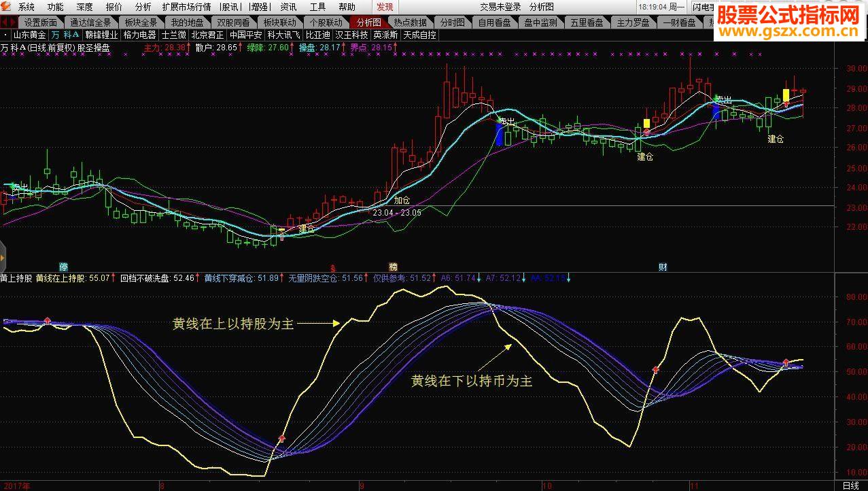Viewport: 868px width, 491px height.
Task: Click the 榜 event marker icon
Action: [x=393, y=267]
